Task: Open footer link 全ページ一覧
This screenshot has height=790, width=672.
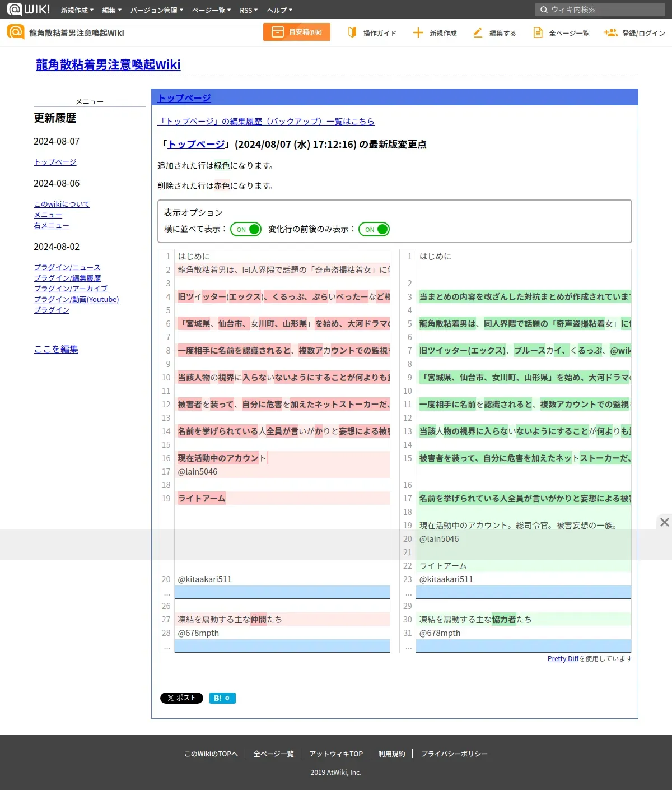Action: [273, 754]
